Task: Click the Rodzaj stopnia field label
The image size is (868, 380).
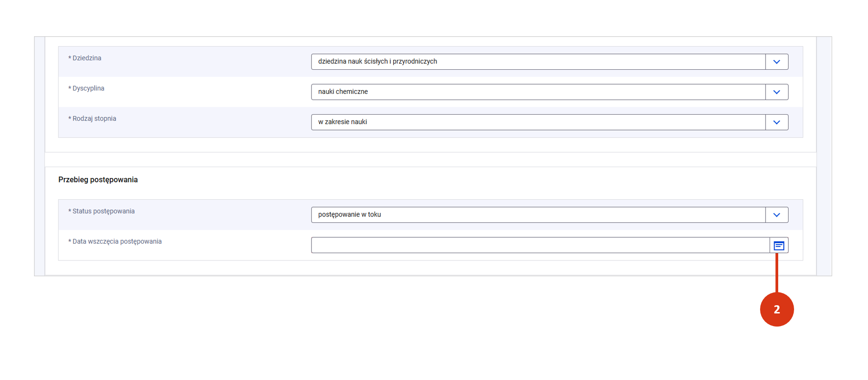Action: coord(94,119)
